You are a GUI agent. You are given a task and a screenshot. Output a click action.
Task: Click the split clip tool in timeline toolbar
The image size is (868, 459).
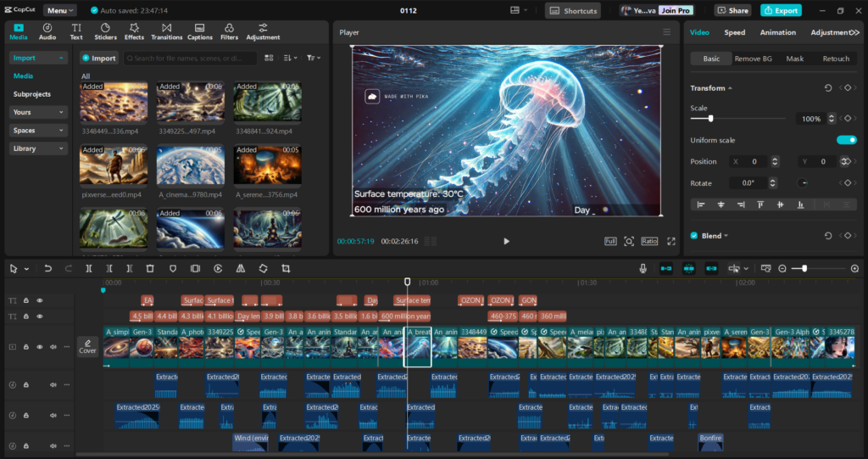click(x=89, y=268)
